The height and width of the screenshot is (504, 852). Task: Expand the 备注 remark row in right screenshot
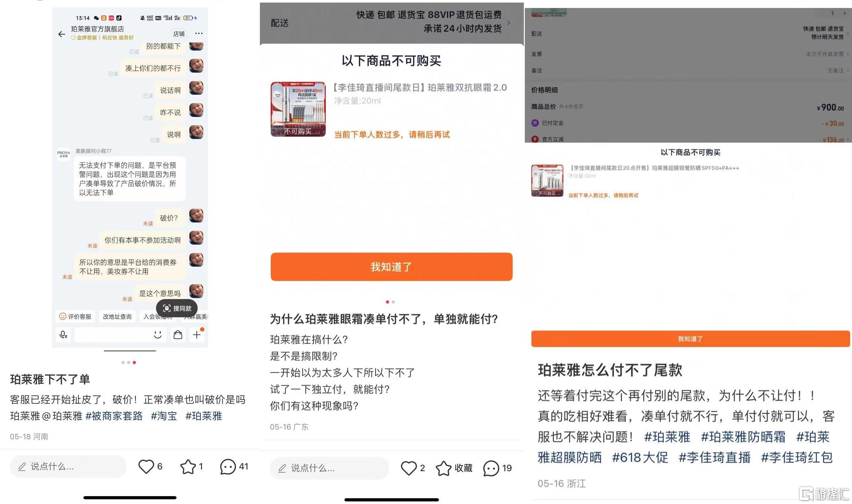690,71
